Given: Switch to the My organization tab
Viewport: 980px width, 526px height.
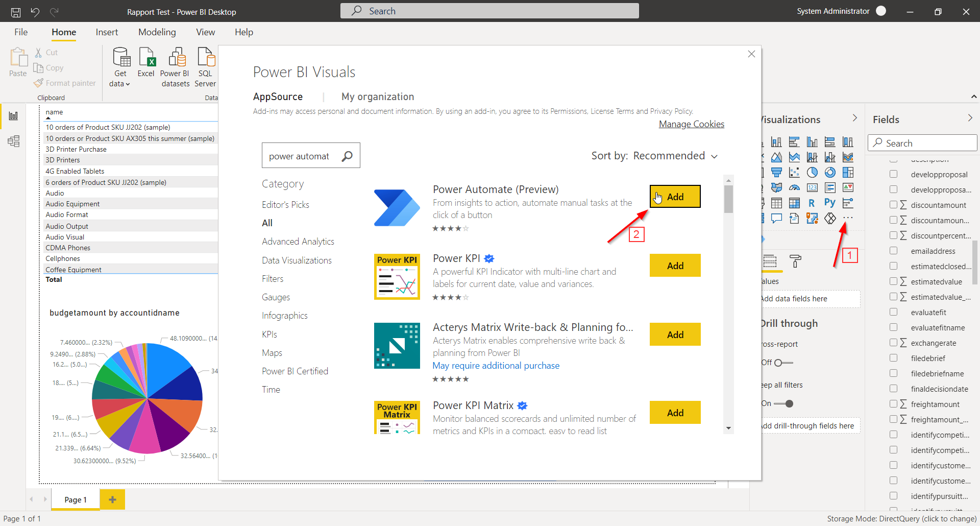Looking at the screenshot, I should [378, 97].
